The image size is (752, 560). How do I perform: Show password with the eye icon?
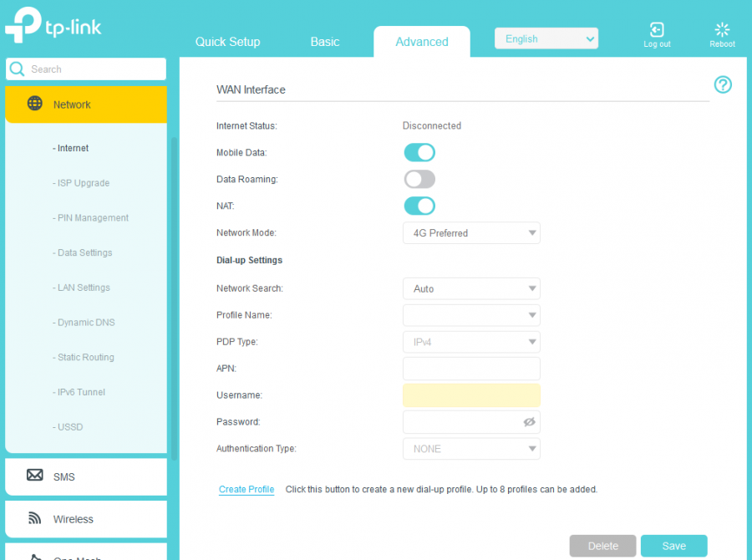529,422
